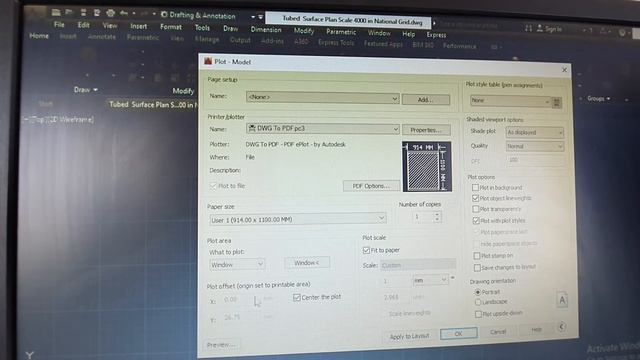Switch to the Home ribbon tab
Screen dimensions: 640x360
(x=39, y=36)
